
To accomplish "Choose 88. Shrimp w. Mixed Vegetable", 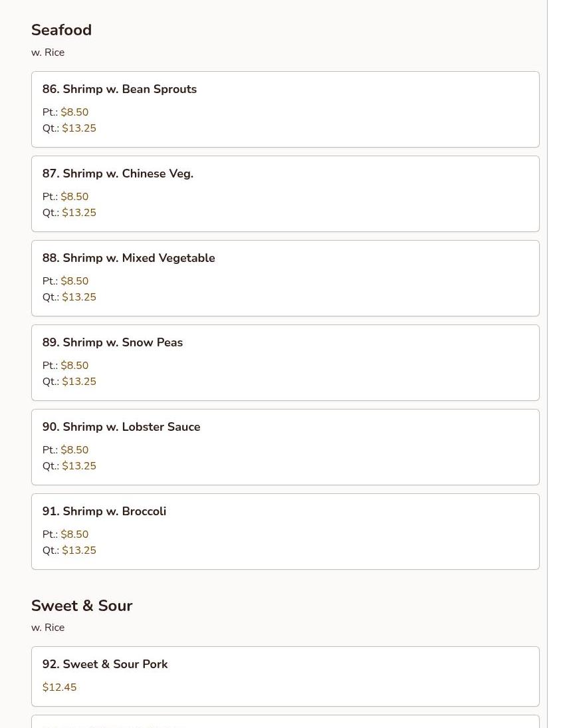I will pyautogui.click(x=285, y=278).
